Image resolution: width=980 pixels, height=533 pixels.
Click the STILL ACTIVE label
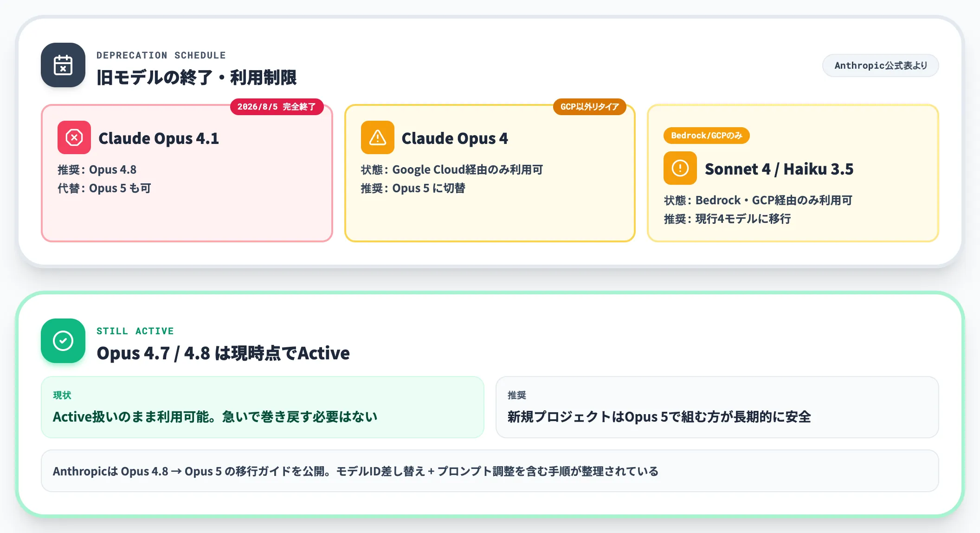[x=135, y=331]
